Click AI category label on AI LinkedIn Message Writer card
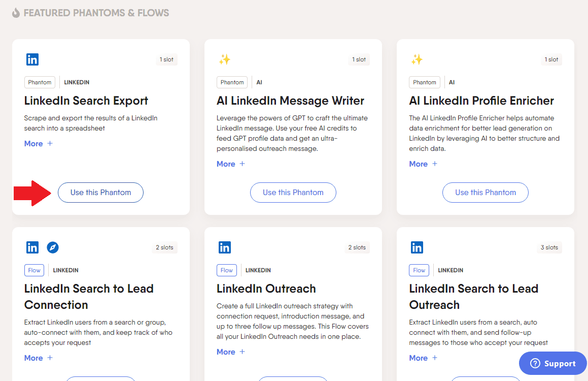This screenshot has width=588, height=381. click(x=259, y=82)
